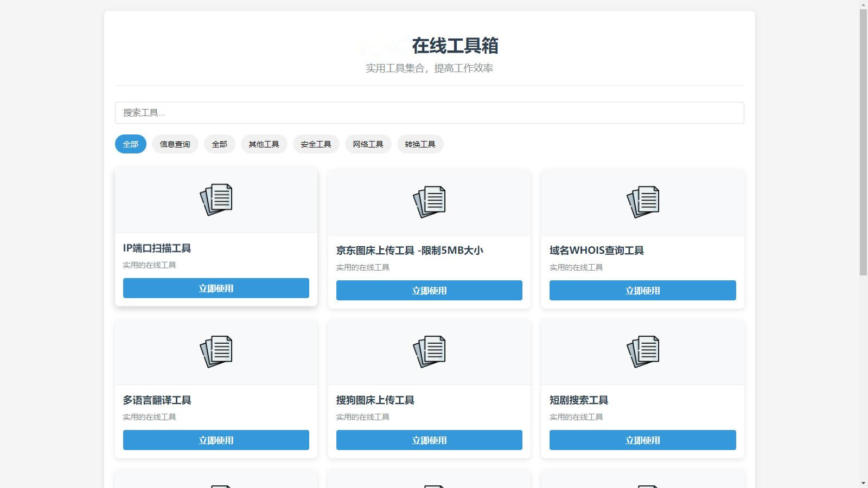Click the IP端口扫描工具 document icon
The height and width of the screenshot is (488, 868).
[x=216, y=200]
